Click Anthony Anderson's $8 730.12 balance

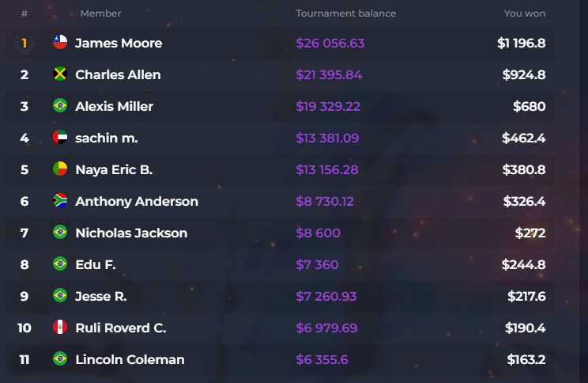tap(326, 201)
